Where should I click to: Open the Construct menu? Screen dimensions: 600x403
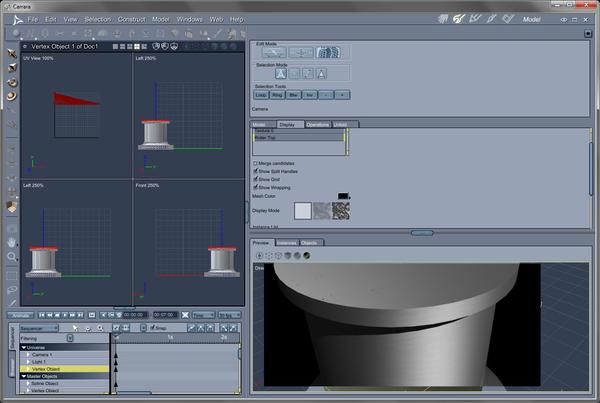click(130, 19)
